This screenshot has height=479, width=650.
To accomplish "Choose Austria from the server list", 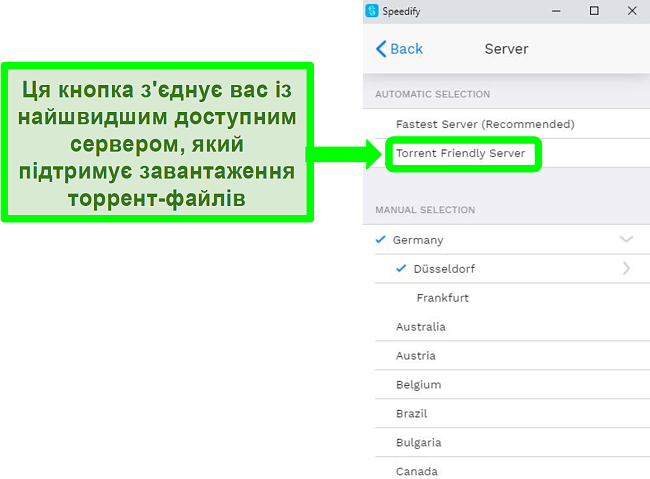I will click(x=512, y=356).
